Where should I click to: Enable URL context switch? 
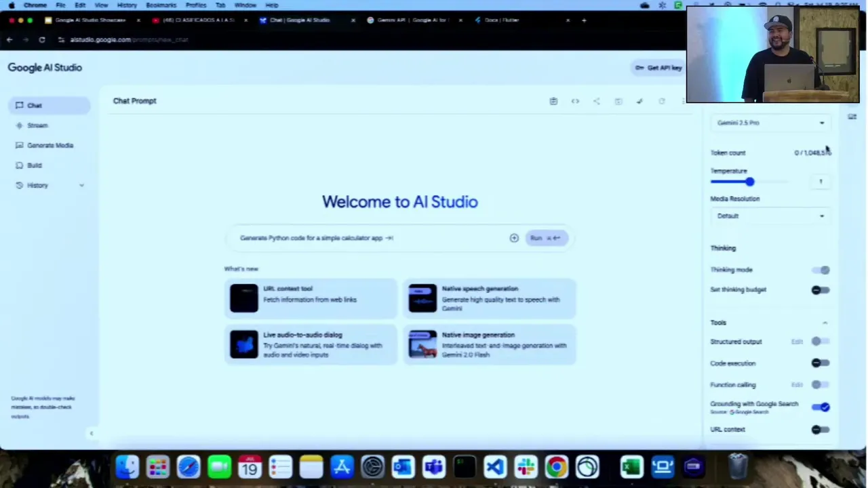(821, 430)
